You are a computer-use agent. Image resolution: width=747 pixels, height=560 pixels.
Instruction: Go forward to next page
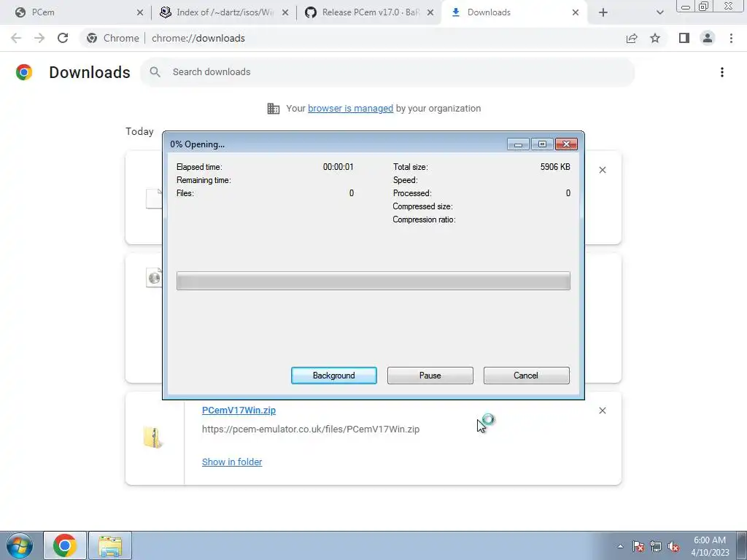click(39, 38)
